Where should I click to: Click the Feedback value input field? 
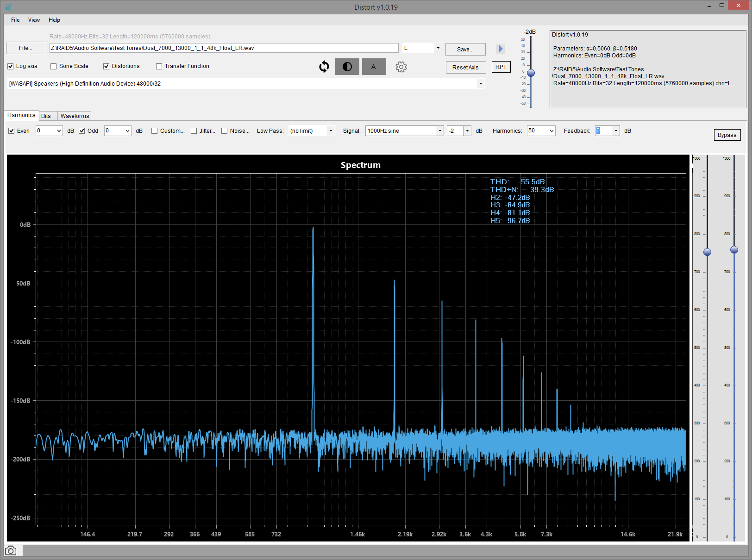[603, 131]
